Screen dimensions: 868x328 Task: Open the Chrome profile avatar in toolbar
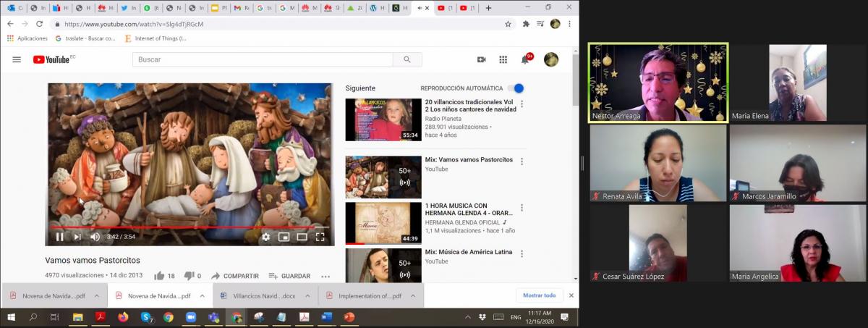(555, 24)
